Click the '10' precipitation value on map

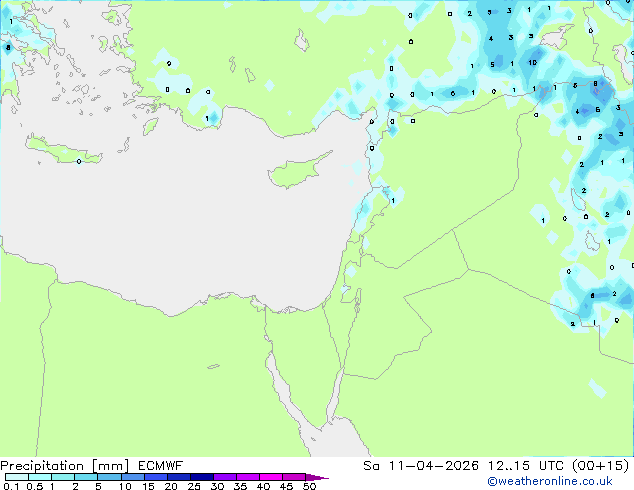tap(533, 63)
